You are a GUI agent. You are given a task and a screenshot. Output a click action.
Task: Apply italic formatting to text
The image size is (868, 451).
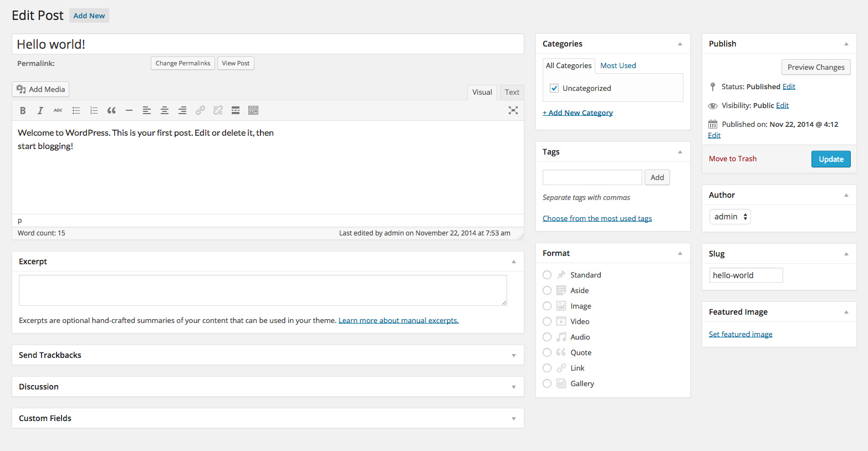(x=40, y=110)
